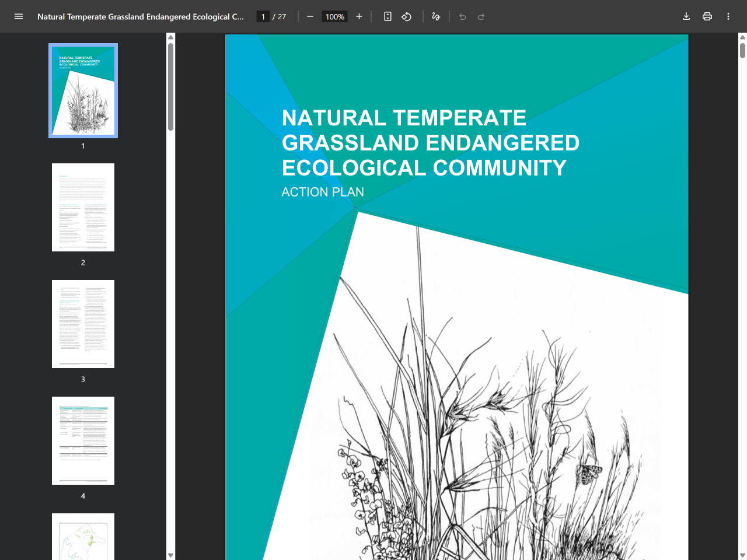This screenshot has height=560, width=747.
Task: Redo the last annotation
Action: [x=481, y=16]
